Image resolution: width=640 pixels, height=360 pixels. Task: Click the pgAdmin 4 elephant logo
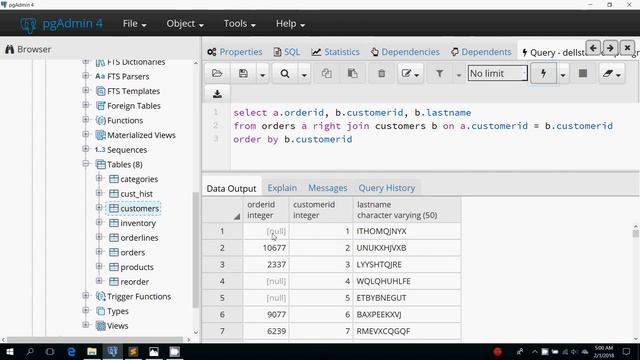pos(28,24)
